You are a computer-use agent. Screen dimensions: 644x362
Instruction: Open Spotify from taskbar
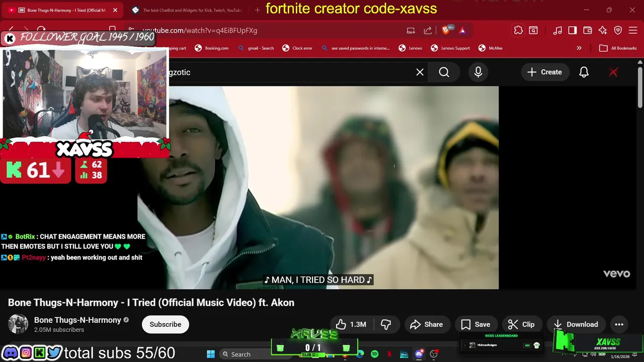point(374,354)
